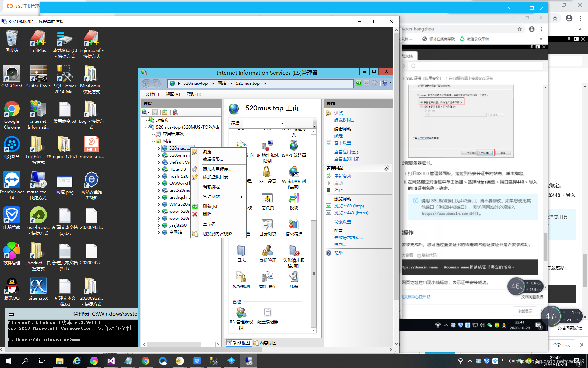Expand the yssj8260 site node
The image size is (588, 368).
(159, 225)
